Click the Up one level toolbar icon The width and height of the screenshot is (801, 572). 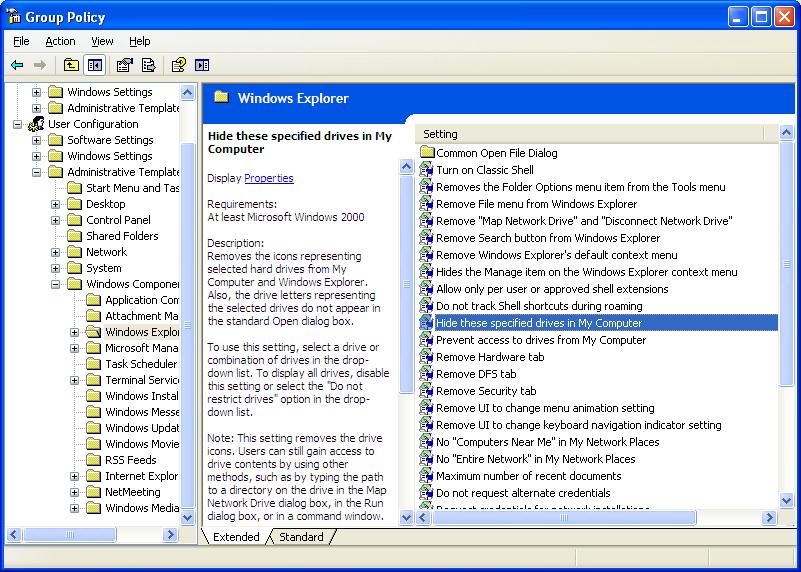tap(71, 65)
